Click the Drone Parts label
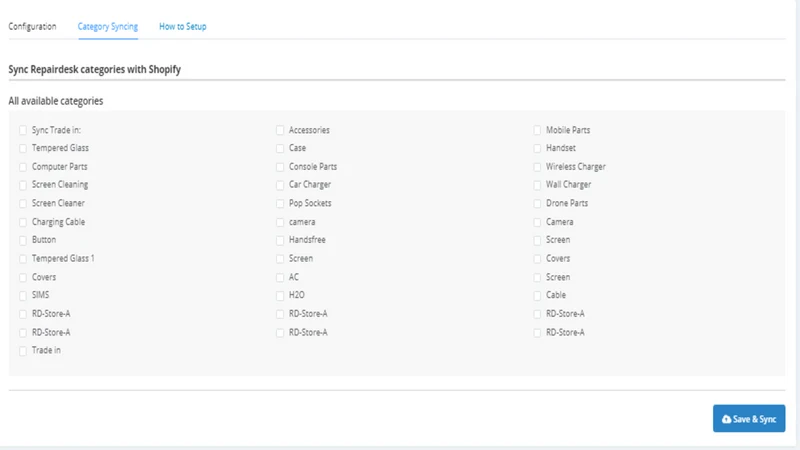800x450 pixels. (567, 203)
